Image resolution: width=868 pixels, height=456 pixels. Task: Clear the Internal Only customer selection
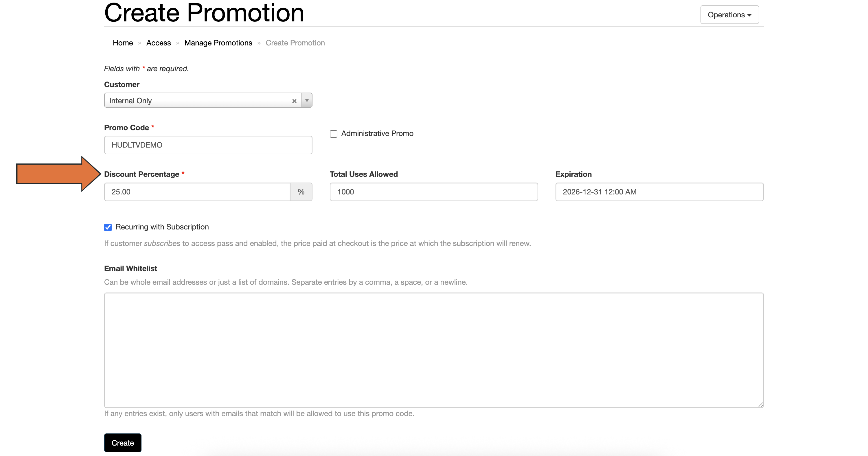pyautogui.click(x=294, y=101)
